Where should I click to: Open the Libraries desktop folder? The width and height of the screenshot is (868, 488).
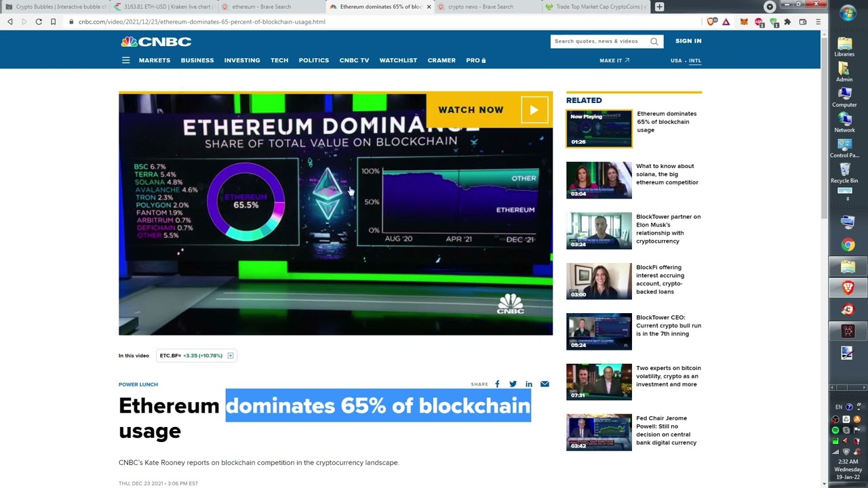pyautogui.click(x=844, y=47)
